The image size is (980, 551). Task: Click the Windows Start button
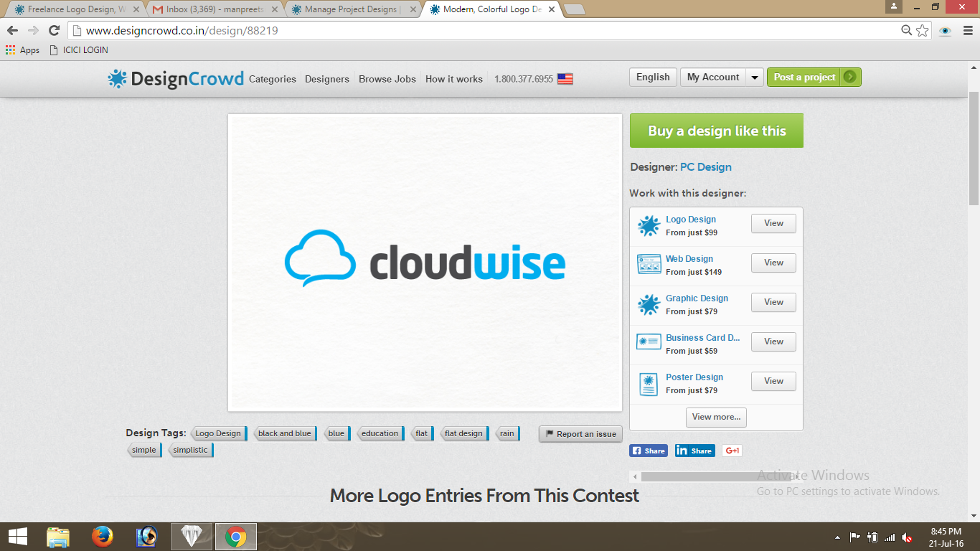(x=17, y=536)
